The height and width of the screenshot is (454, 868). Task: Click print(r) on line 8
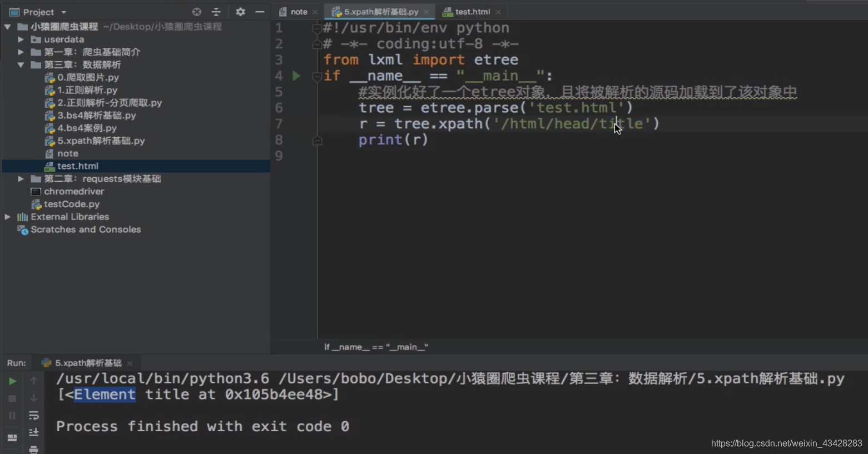[393, 140]
